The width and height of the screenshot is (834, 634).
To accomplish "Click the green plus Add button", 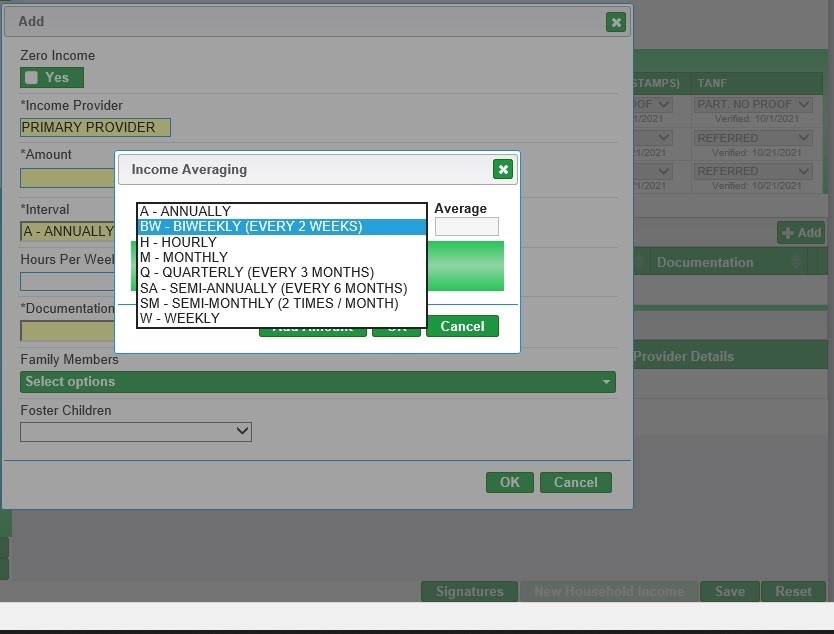I will tap(801, 233).
